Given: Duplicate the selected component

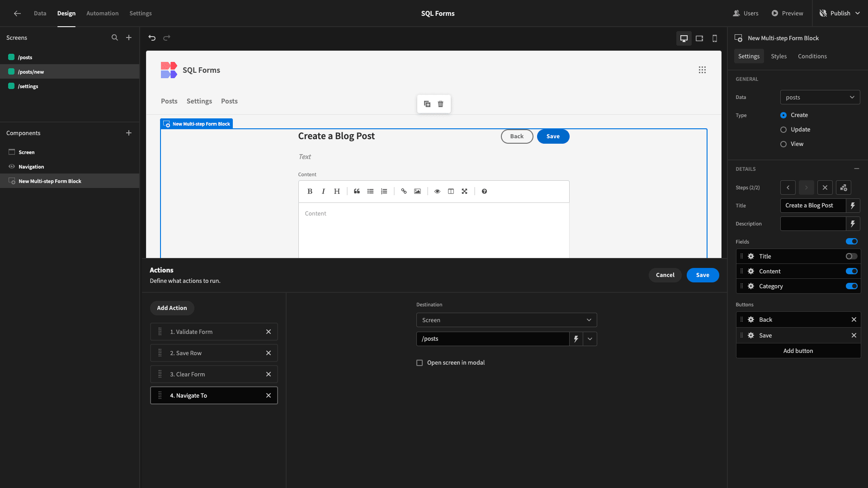Looking at the screenshot, I should click(427, 104).
